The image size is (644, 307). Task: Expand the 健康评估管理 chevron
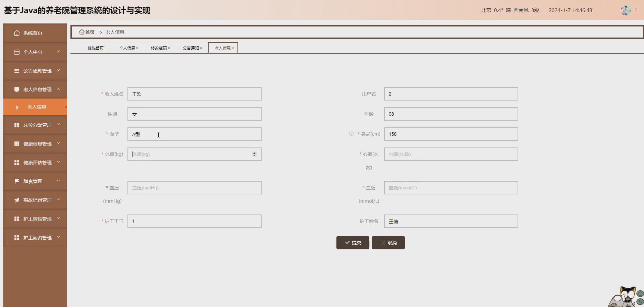[58, 162]
